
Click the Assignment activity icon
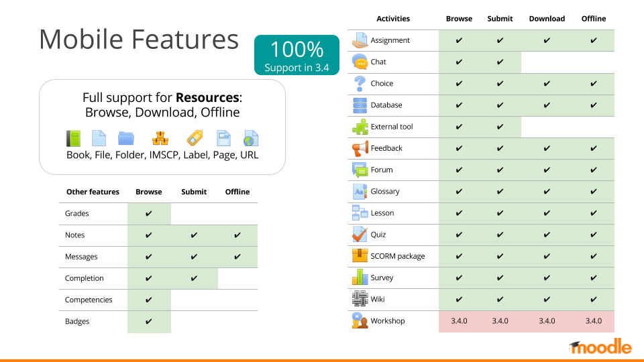pos(360,40)
